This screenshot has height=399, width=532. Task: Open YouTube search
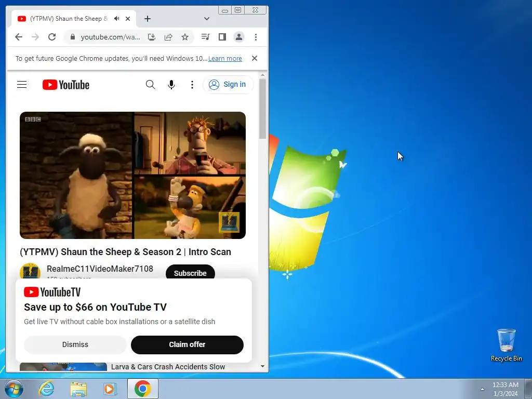coord(150,85)
